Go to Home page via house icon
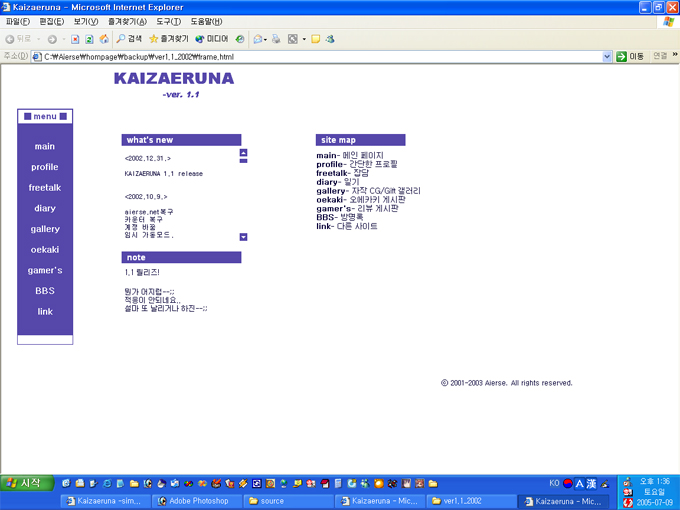Viewport: 680px width, 510px height. click(x=104, y=39)
